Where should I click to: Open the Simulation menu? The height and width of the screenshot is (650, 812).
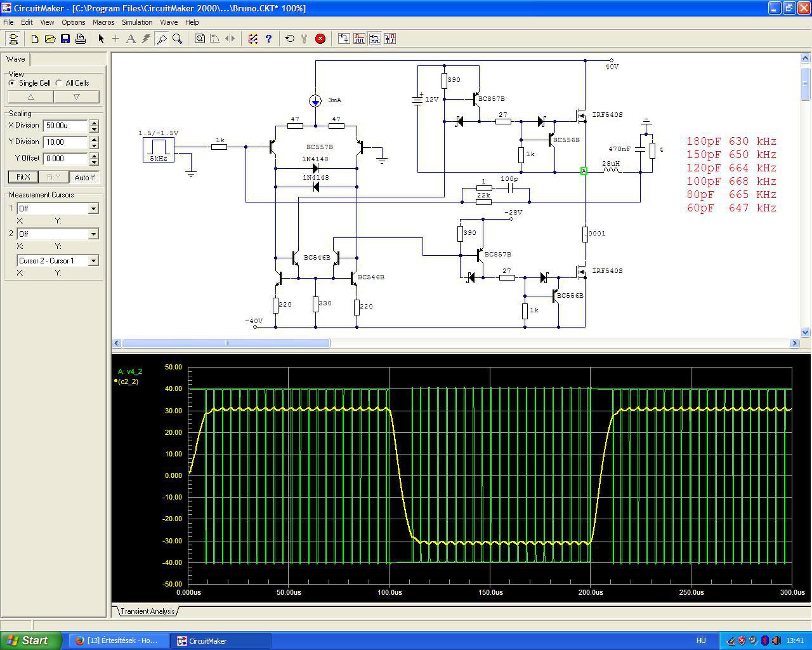click(137, 22)
